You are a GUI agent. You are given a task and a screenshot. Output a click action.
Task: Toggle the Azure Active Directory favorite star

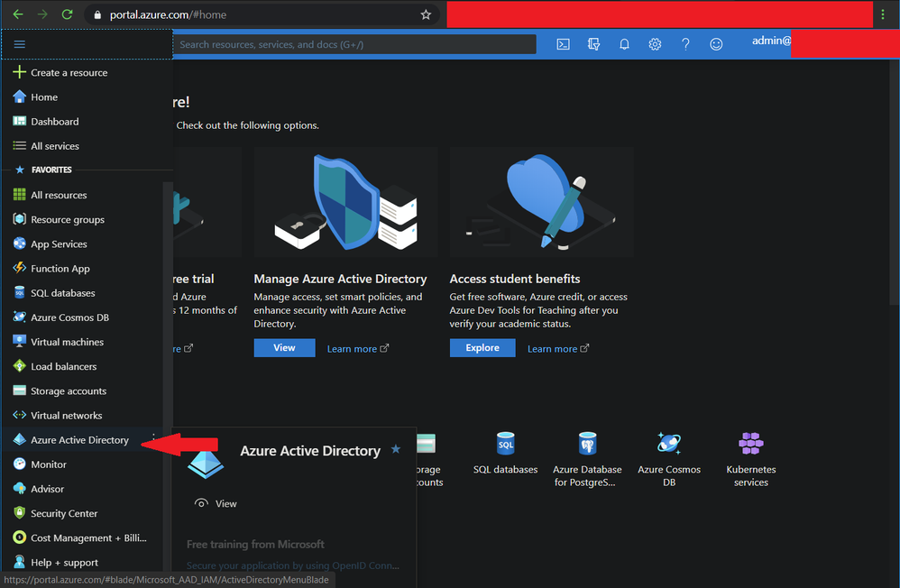[x=396, y=449]
